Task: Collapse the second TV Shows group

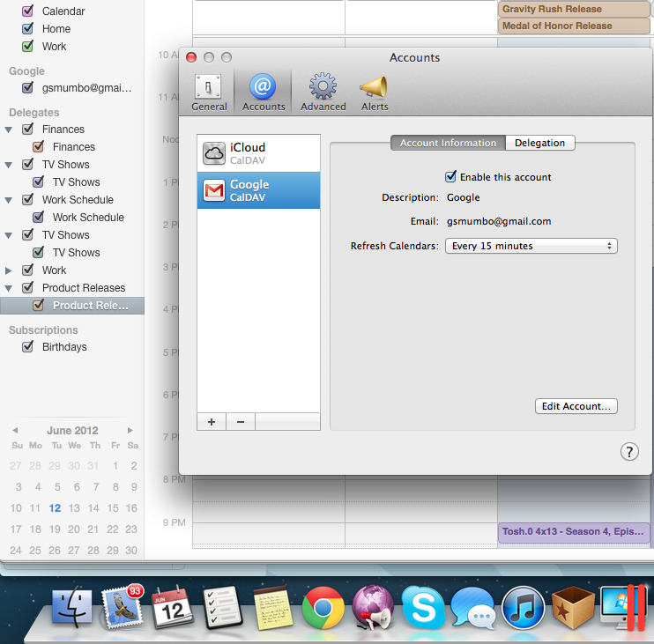Action: pos(8,235)
